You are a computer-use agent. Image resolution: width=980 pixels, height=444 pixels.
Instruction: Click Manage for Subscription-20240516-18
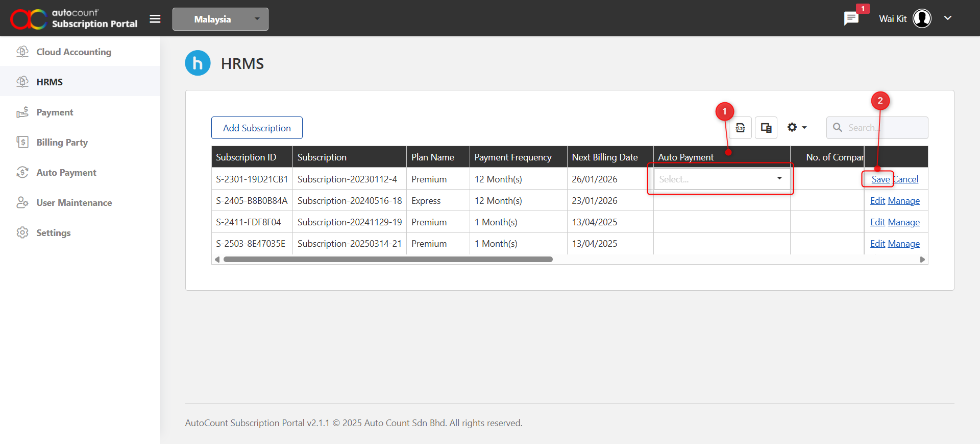[904, 201]
